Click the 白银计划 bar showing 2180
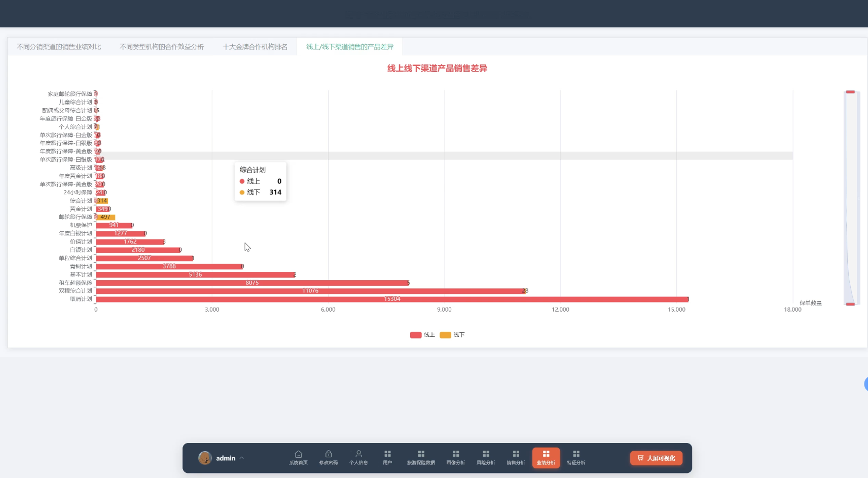Screen dimensions: 868x478 point(138,250)
